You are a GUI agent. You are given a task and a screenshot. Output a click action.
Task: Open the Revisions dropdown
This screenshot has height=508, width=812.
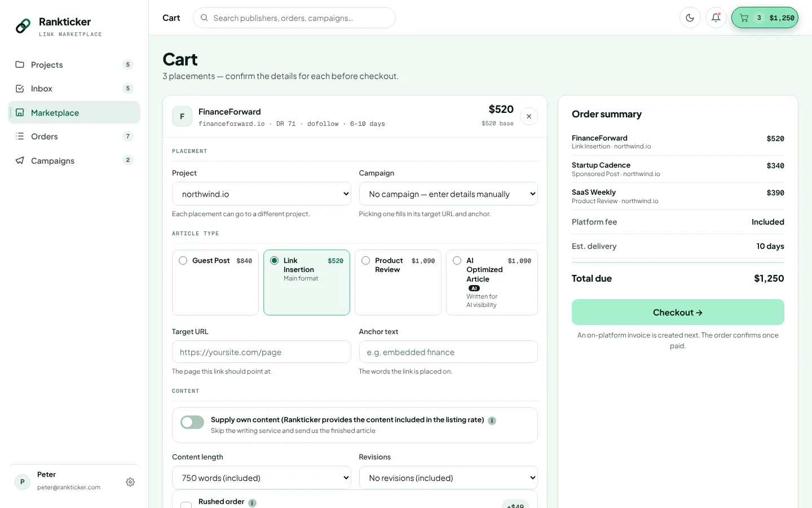(x=448, y=478)
